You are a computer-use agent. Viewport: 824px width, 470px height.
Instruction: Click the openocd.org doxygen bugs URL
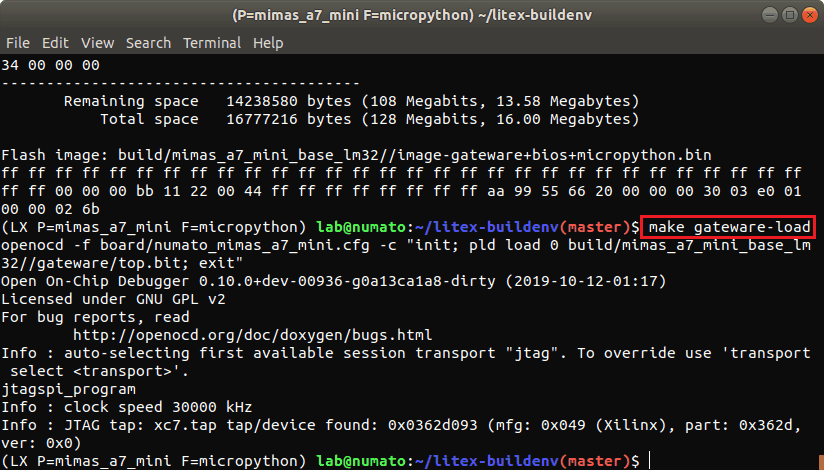(x=254, y=335)
